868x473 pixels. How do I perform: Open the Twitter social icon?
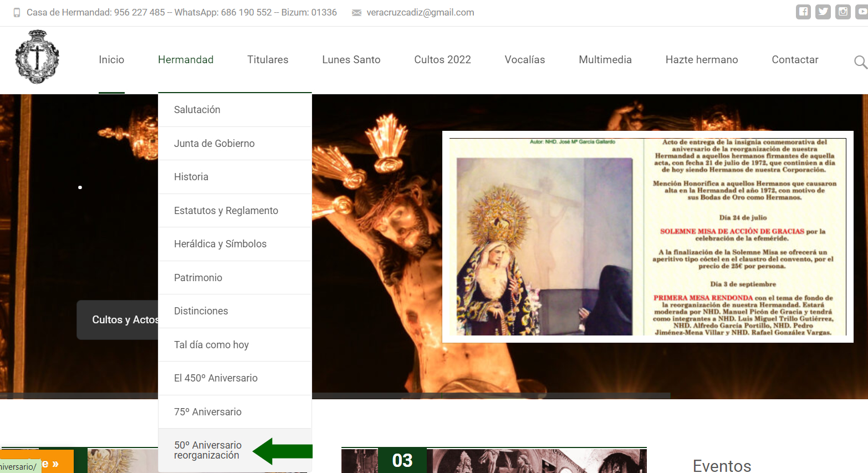click(x=823, y=12)
